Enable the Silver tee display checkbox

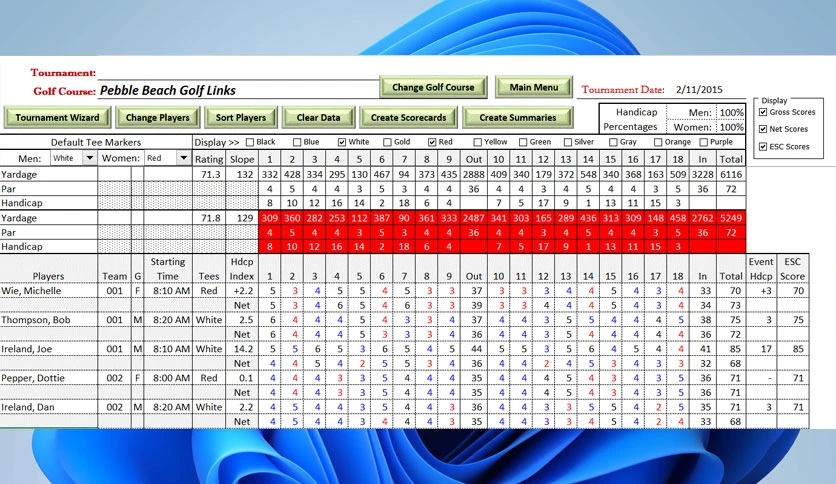point(568,142)
